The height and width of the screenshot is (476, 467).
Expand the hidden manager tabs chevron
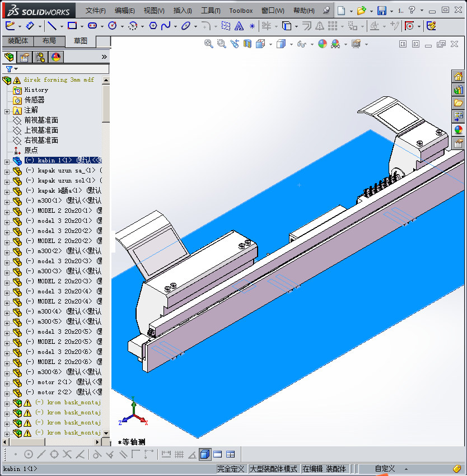[104, 57]
